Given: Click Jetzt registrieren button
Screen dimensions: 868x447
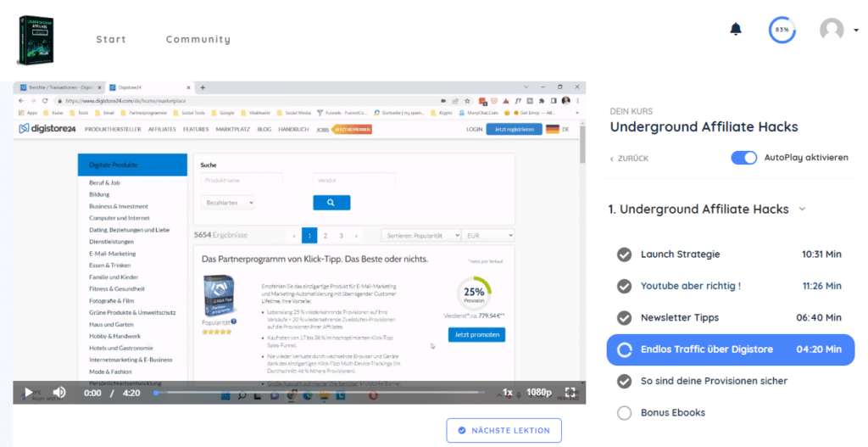Looking at the screenshot, I should [x=515, y=129].
